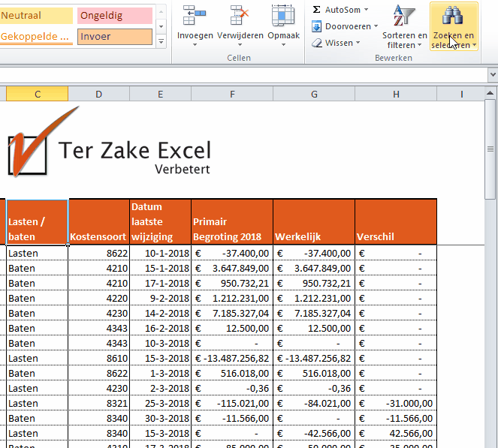
Task: Click Primair Begroting cell 12.500,00
Action: coord(232,329)
